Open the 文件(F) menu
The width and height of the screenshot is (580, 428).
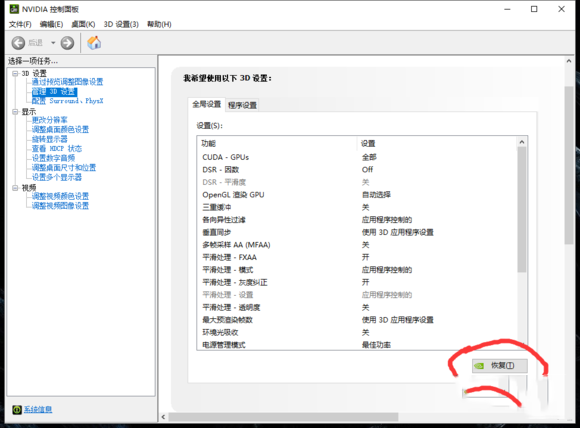point(20,24)
